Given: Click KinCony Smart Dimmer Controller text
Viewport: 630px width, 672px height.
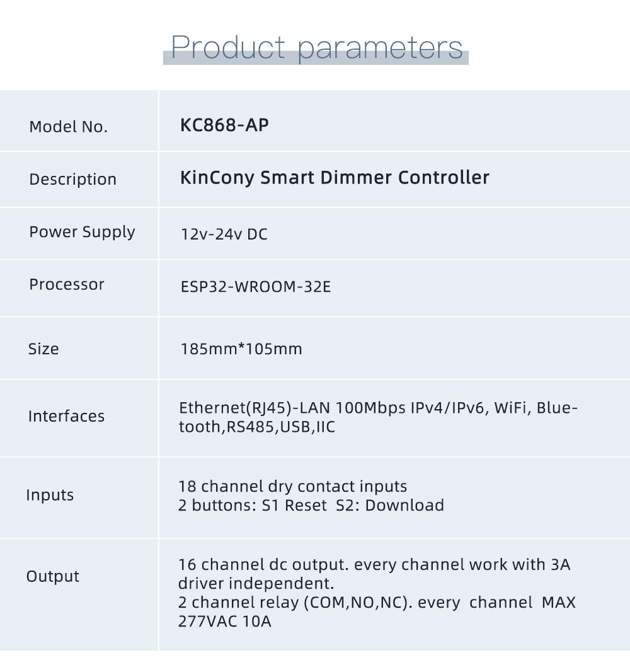Looking at the screenshot, I should 335,178.
